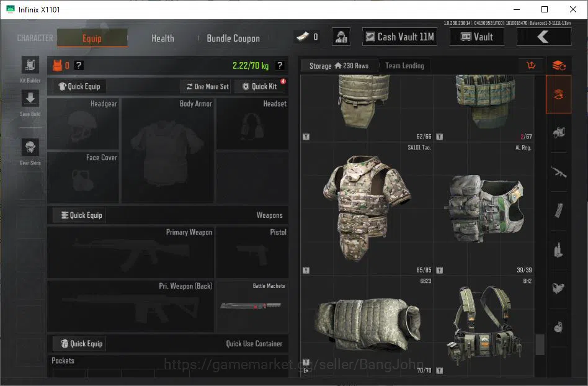Open the Cash Vault 11M button
The height and width of the screenshot is (386, 588).
pyautogui.click(x=399, y=37)
